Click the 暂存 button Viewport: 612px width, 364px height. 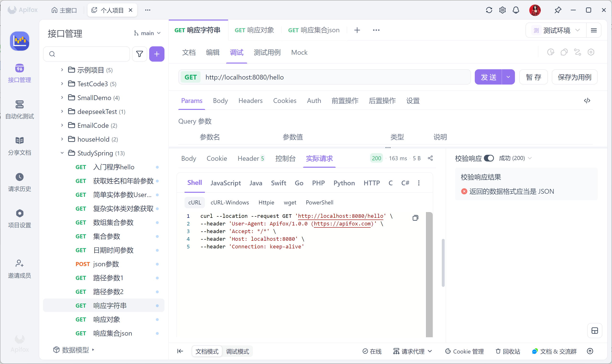(x=533, y=77)
